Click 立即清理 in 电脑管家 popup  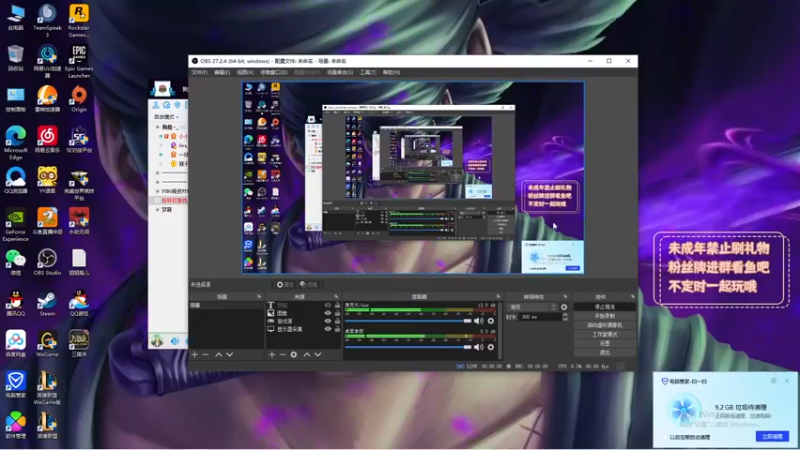coord(772,437)
